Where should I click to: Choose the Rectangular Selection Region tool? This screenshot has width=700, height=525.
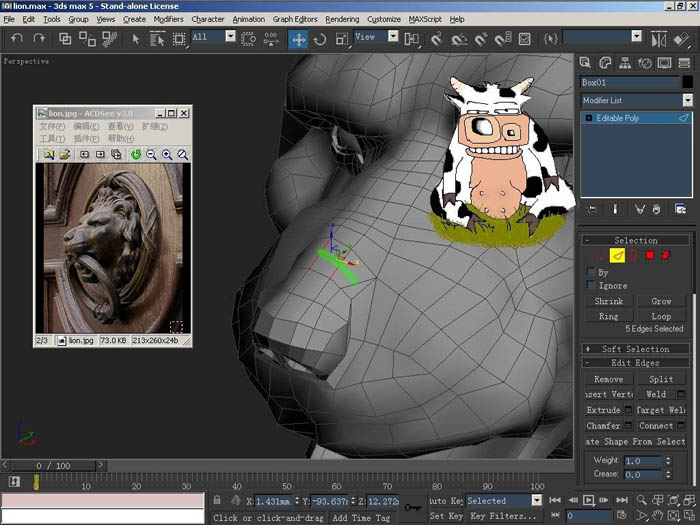tap(179, 39)
